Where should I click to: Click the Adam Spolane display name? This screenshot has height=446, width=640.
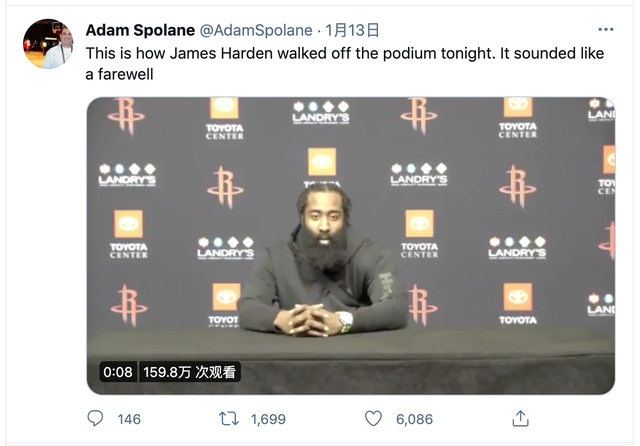(x=140, y=30)
